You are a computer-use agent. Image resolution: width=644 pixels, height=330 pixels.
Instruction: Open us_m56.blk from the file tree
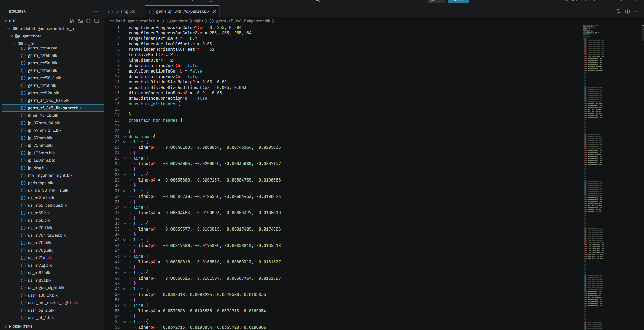tap(53, 220)
